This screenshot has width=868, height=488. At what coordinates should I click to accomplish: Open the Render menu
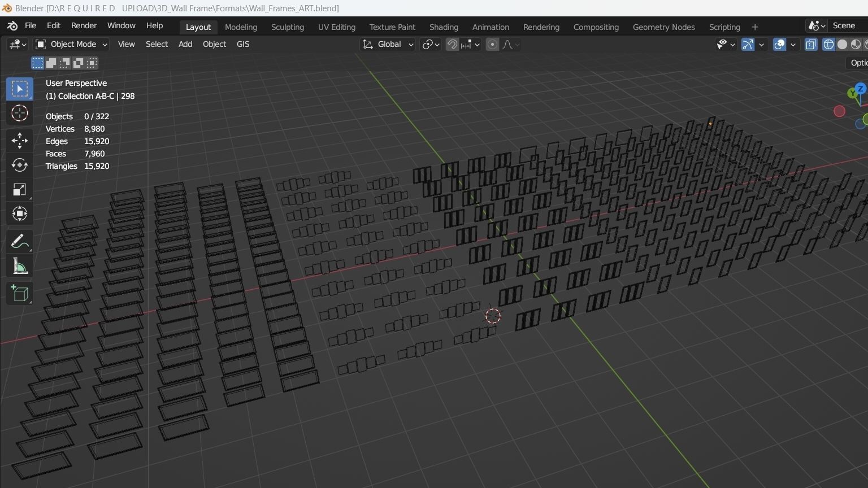[84, 26]
